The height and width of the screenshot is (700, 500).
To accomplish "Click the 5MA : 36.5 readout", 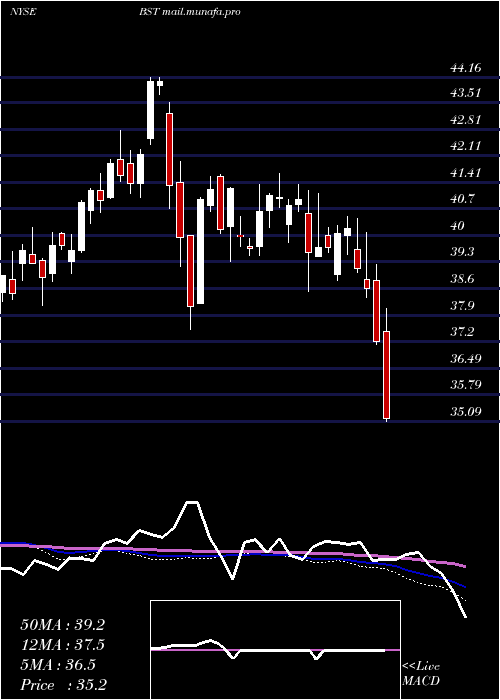I will point(58,665).
